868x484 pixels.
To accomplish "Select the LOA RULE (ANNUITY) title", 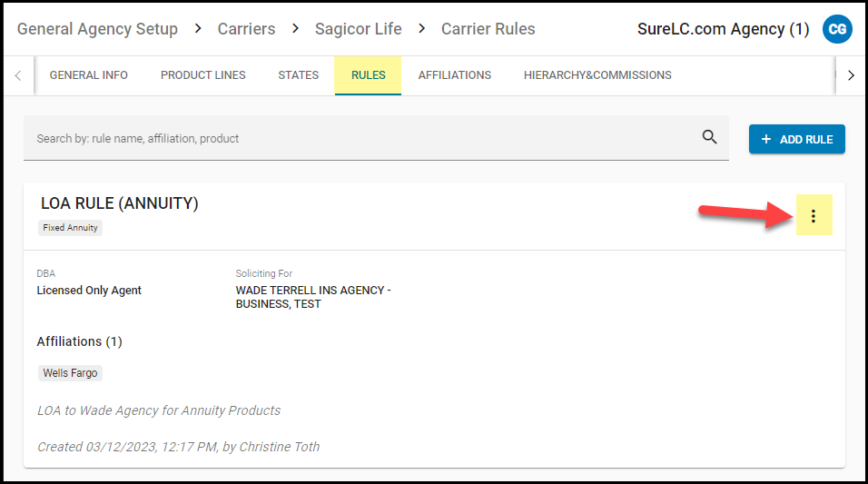I will click(120, 203).
